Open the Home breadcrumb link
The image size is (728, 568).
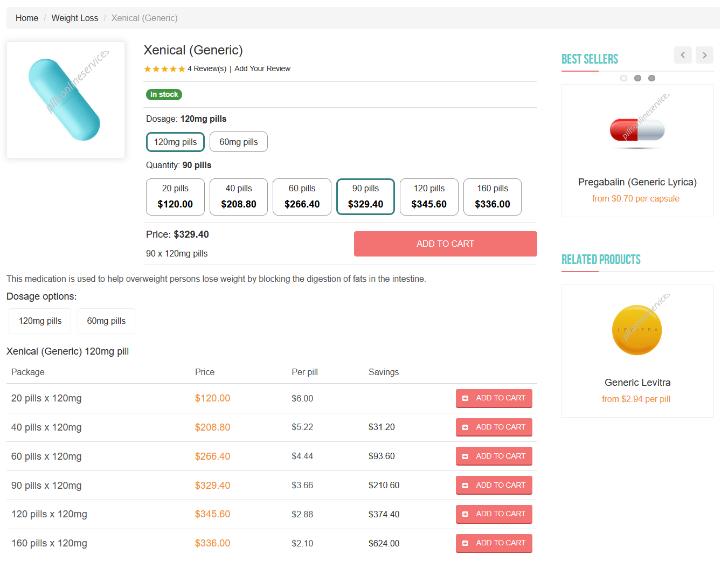tap(27, 18)
